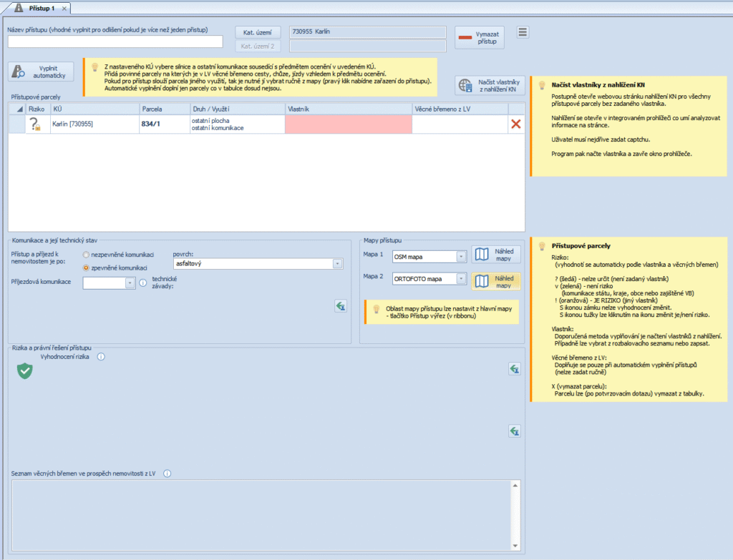Click the ostatní plocha cell
This screenshot has width=733, height=560.
pos(238,124)
